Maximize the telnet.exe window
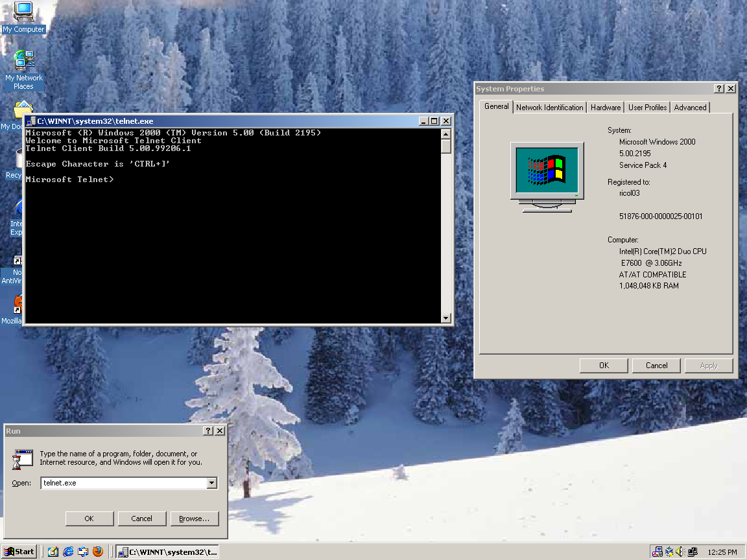Screen dimensions: 747x560 [x=434, y=121]
